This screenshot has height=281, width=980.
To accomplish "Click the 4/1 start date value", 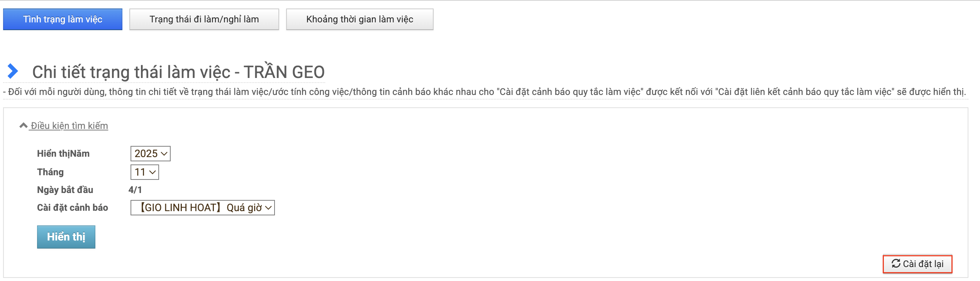I will [135, 190].
